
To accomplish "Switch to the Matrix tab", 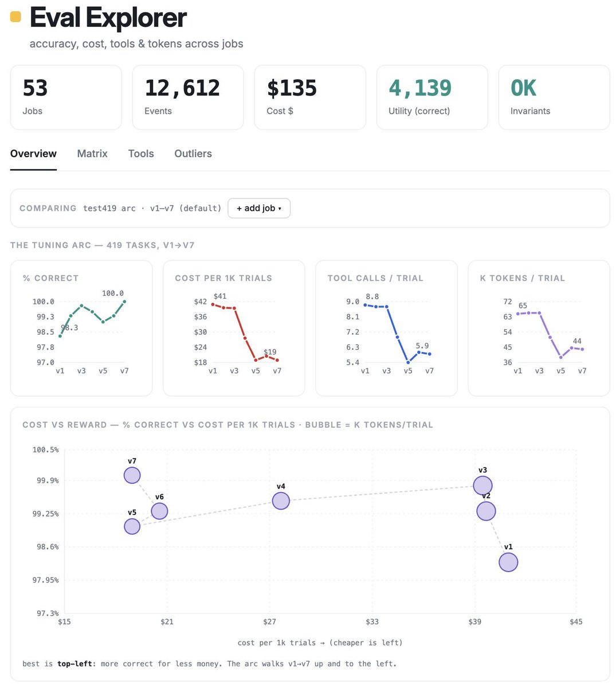I will tap(92, 154).
